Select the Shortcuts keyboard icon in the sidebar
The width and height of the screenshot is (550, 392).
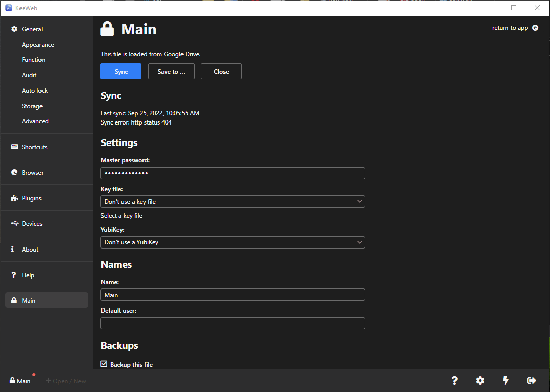14,147
